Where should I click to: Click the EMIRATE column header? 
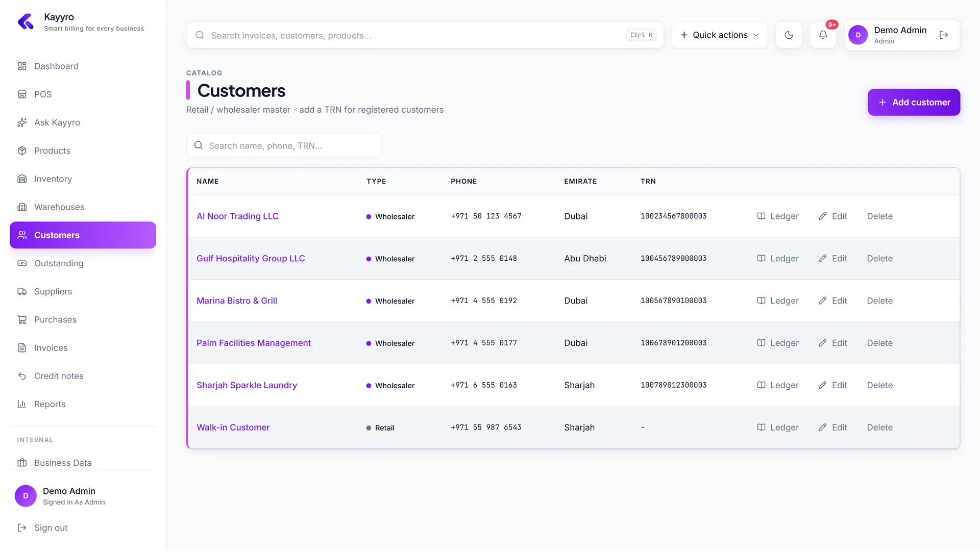580,182
